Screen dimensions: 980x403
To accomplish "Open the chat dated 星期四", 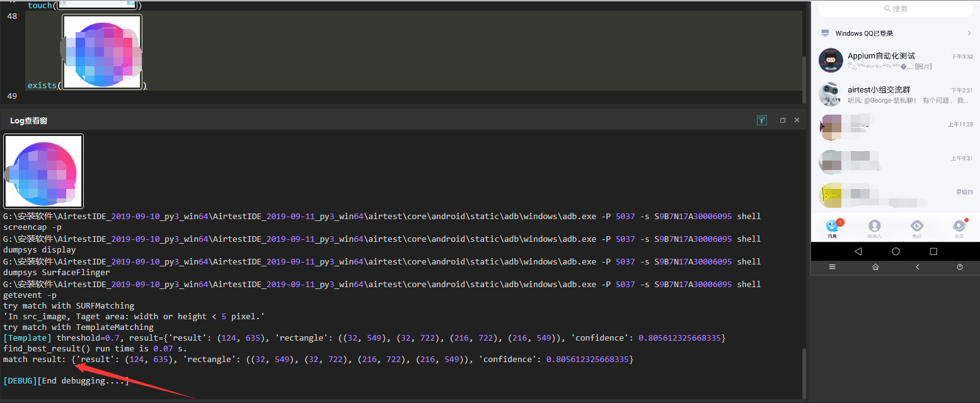I will (896, 195).
